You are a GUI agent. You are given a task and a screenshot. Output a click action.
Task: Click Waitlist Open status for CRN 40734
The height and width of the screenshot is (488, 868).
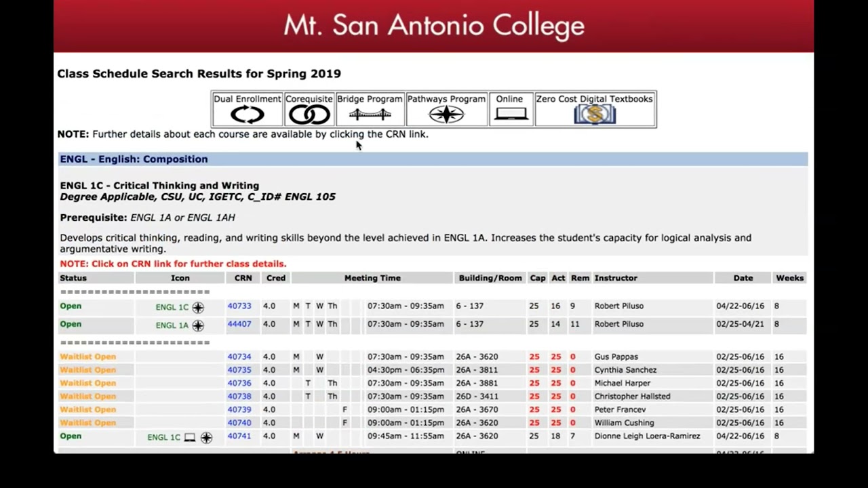(87, 357)
